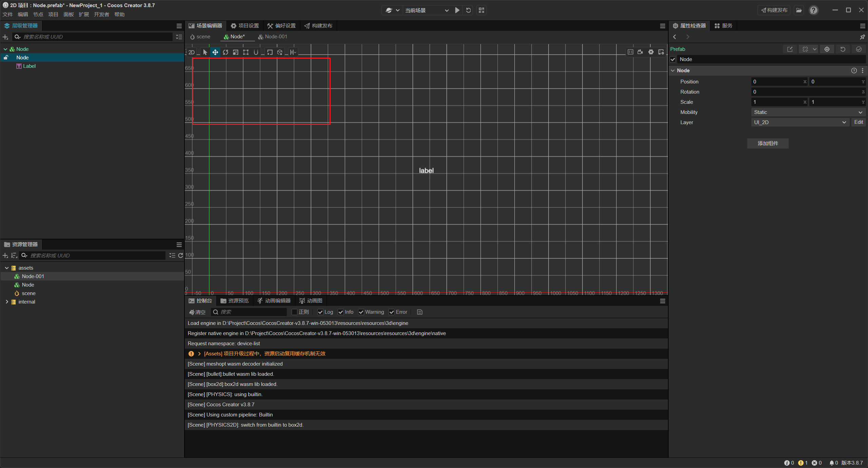This screenshot has height=468, width=868.
Task: Select the Rect transform tool
Action: (x=246, y=52)
